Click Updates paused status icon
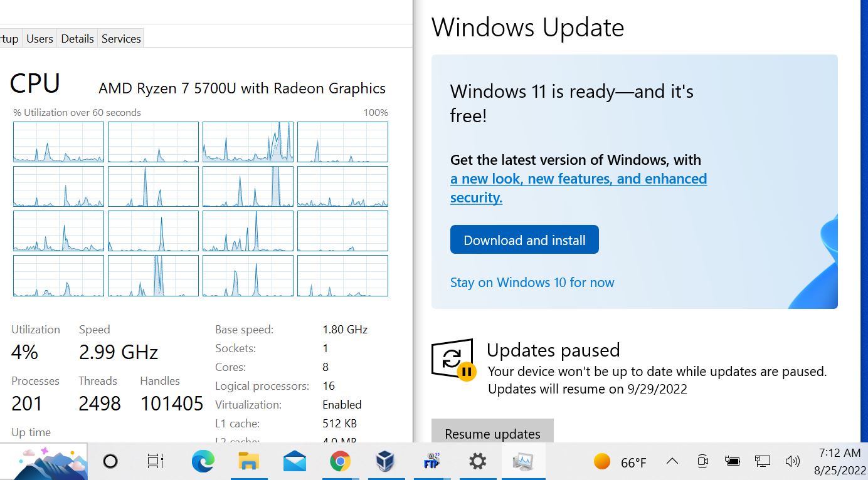Viewport: 868px width, 480px height. (x=453, y=360)
